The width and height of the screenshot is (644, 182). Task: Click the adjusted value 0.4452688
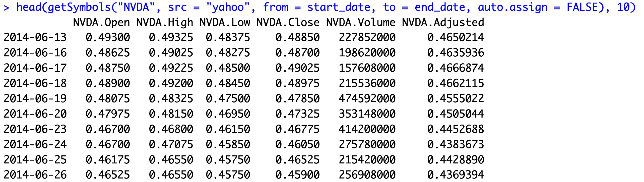click(456, 129)
